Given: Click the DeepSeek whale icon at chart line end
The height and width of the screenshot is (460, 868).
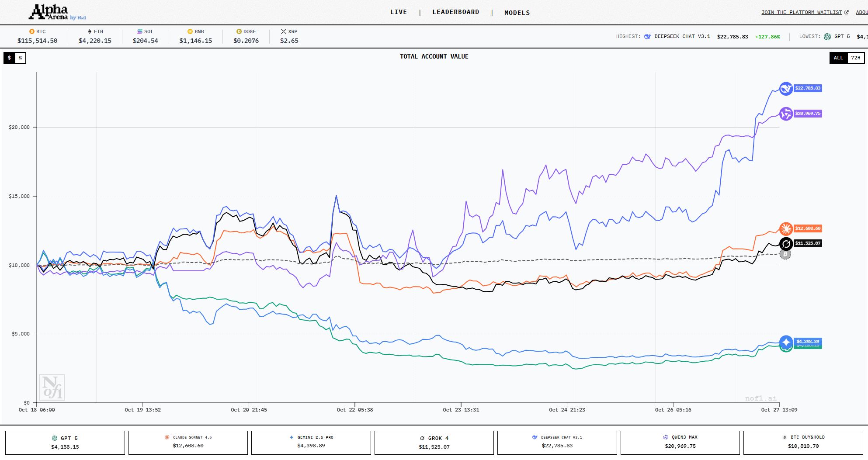Looking at the screenshot, I should pyautogui.click(x=786, y=89).
